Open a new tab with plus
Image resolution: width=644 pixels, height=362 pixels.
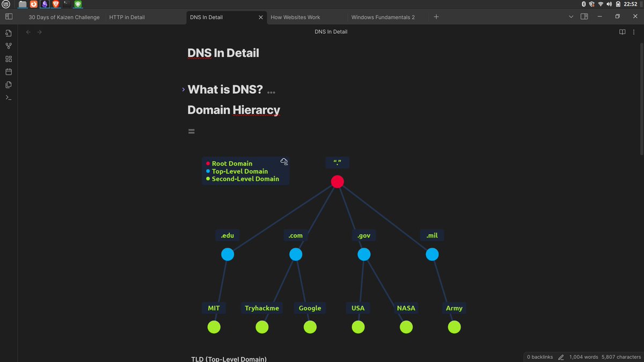tap(436, 17)
